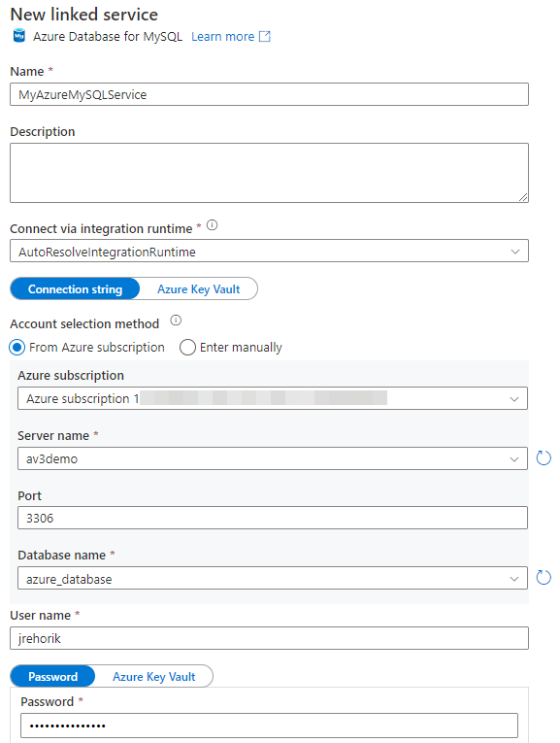Switch password source to Azure Key Vault
The image size is (560, 743).
[x=154, y=677]
